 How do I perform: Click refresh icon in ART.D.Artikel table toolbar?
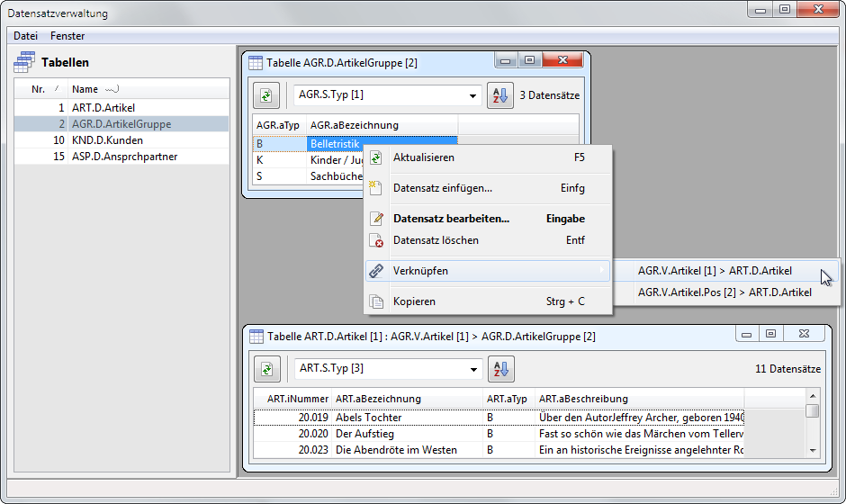point(266,368)
